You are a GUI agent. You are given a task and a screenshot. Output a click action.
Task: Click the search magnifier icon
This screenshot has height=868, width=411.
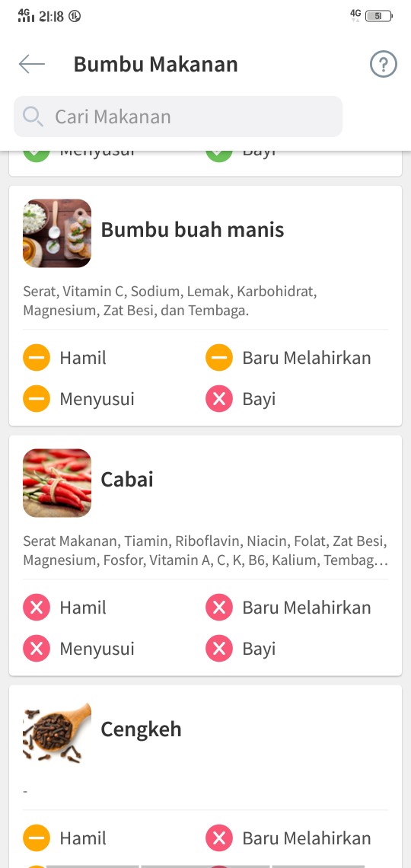(33, 116)
